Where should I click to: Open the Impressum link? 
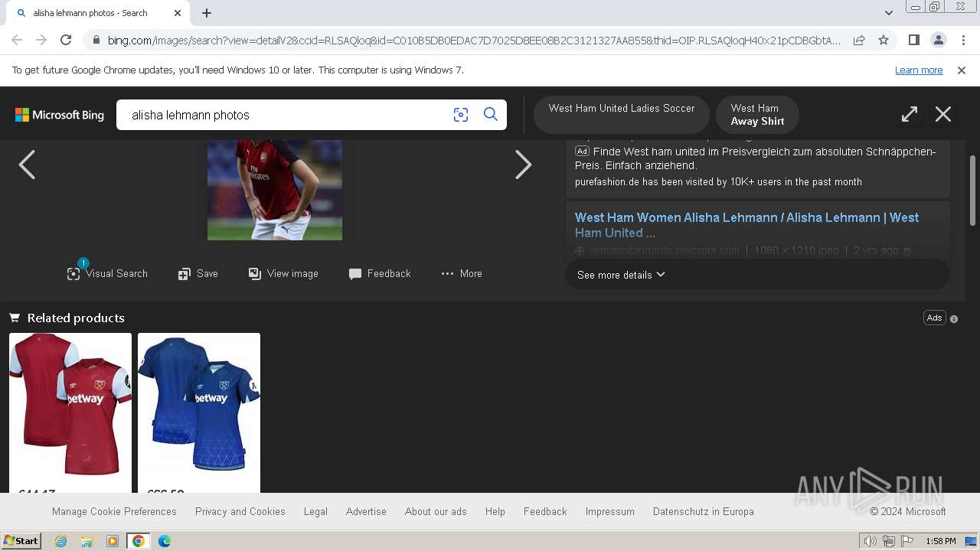[x=610, y=511]
